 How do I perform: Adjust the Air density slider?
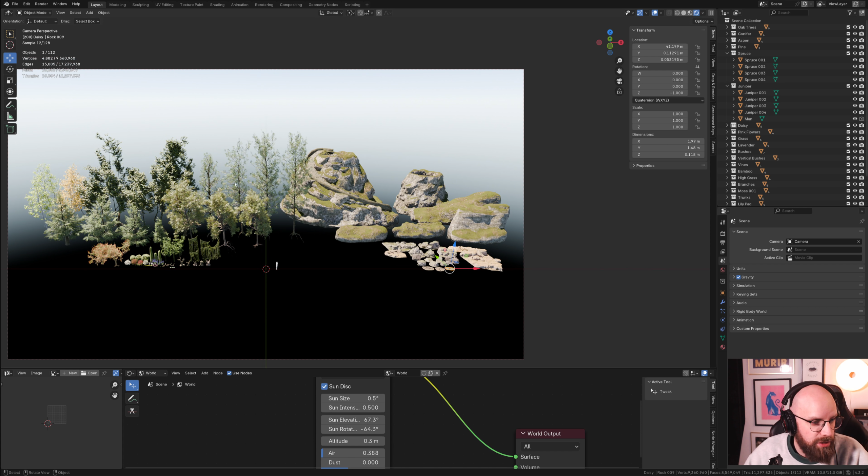tap(353, 453)
